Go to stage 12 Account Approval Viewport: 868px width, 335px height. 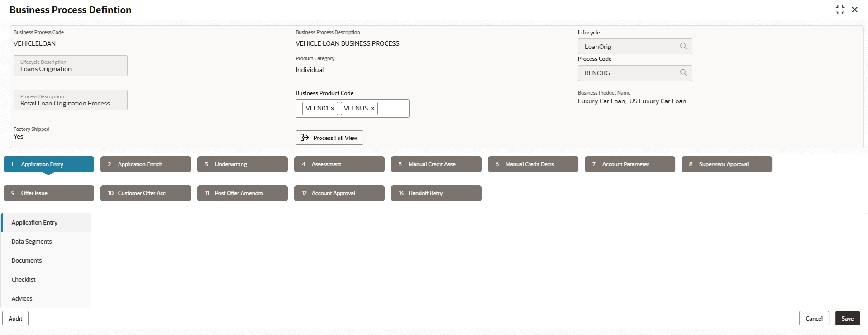[x=339, y=193]
